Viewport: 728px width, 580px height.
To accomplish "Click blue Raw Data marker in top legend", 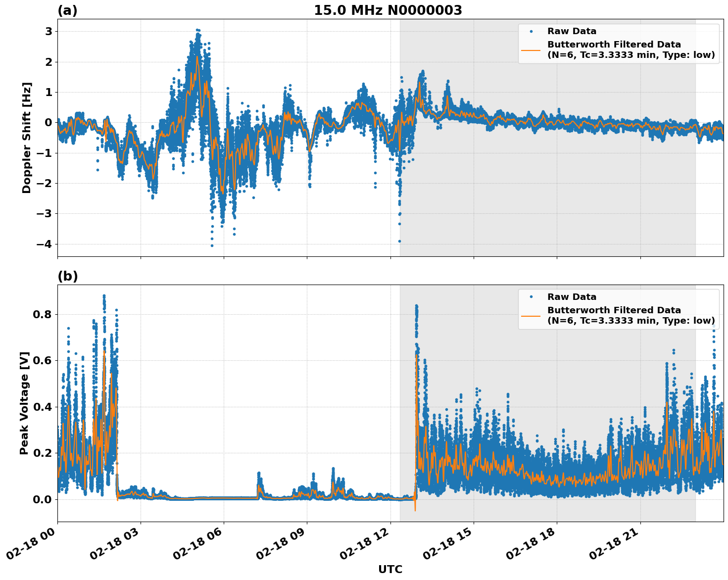I will pos(531,31).
